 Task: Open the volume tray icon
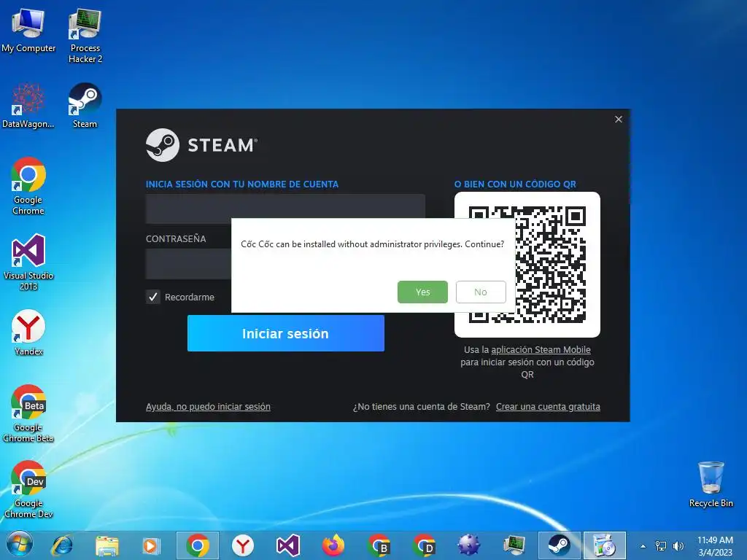678,546
